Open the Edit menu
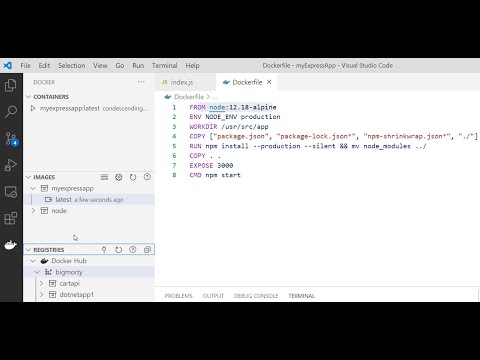The width and height of the screenshot is (480, 360). pos(44,65)
